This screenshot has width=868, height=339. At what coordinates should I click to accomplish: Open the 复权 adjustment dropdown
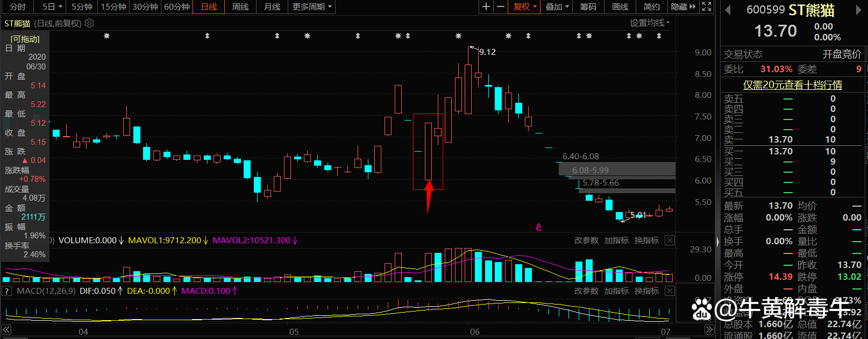(525, 6)
